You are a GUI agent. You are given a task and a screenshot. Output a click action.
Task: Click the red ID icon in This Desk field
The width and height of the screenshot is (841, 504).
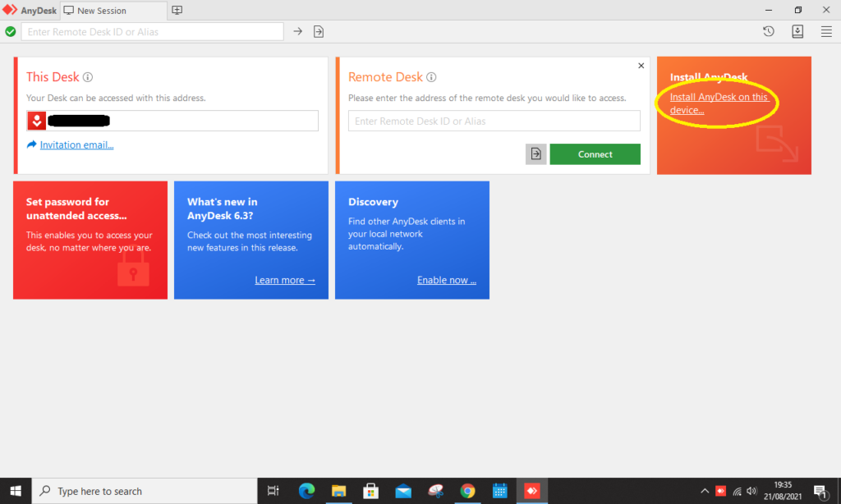tap(36, 121)
